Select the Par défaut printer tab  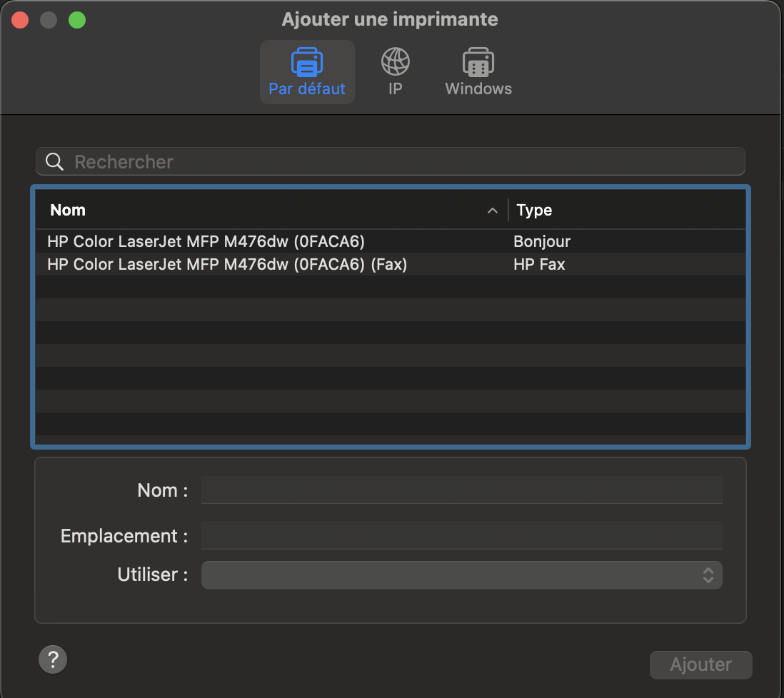[307, 72]
